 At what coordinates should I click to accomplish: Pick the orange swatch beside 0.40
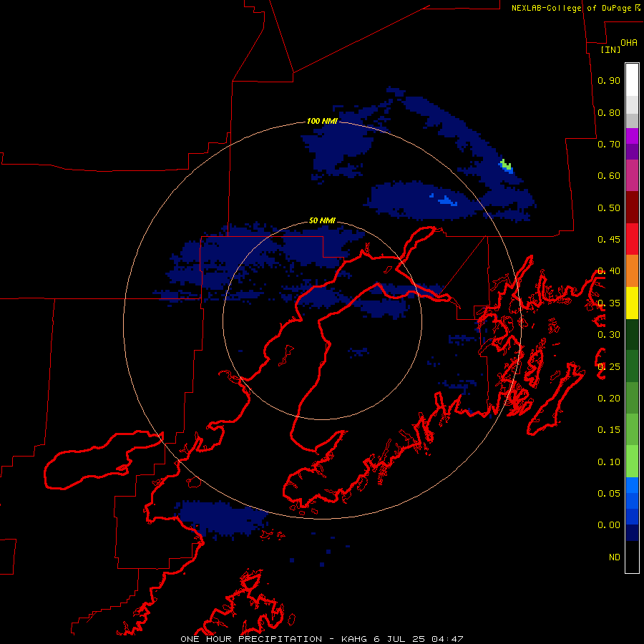tap(632, 271)
